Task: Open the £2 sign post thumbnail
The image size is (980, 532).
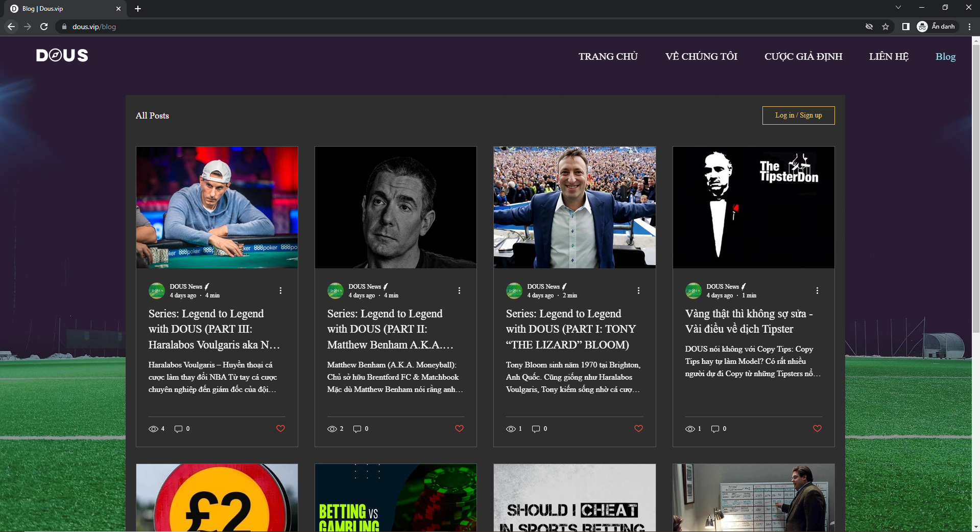Action: pyautogui.click(x=217, y=498)
